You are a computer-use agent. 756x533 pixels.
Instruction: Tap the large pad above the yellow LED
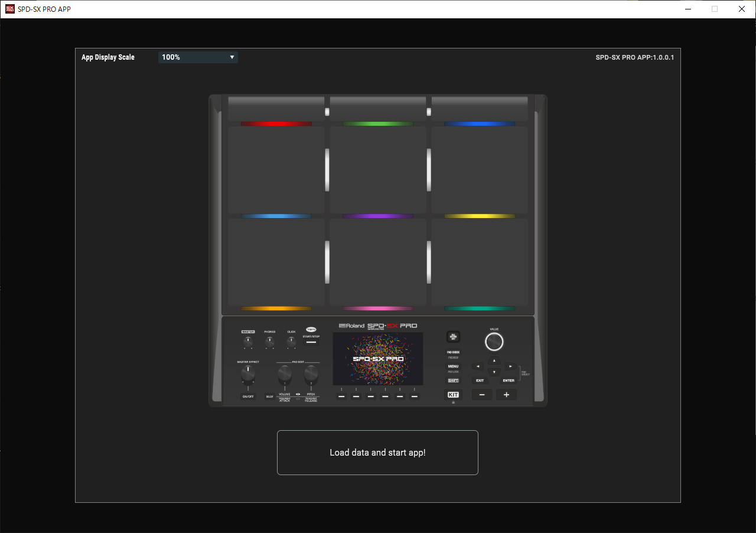pyautogui.click(x=480, y=170)
